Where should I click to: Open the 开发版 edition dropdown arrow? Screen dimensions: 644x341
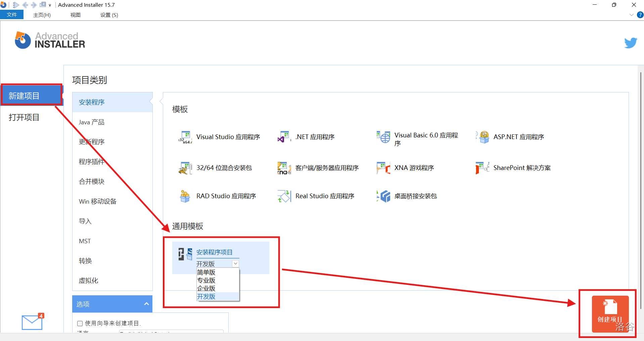pyautogui.click(x=235, y=264)
